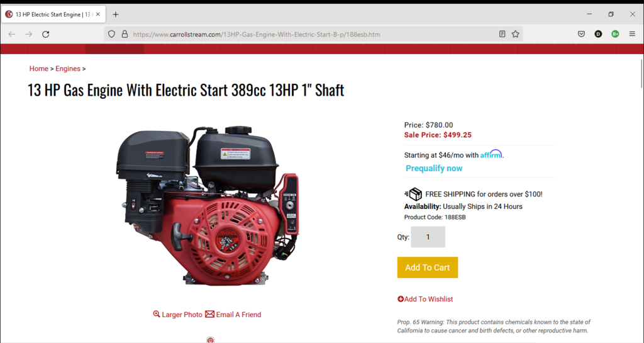The height and width of the screenshot is (343, 644).
Task: Open the Larger Photo link
Action: pyautogui.click(x=177, y=315)
